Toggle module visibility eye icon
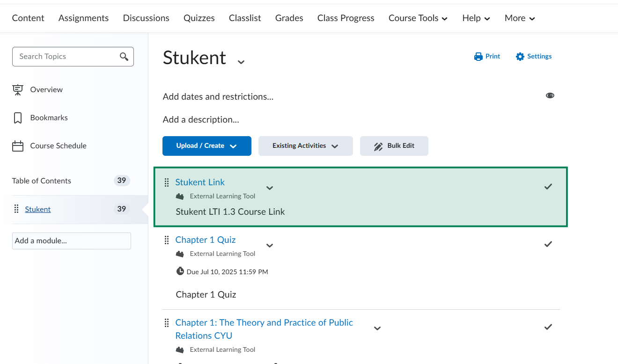This screenshot has height=364, width=618. tap(550, 95)
